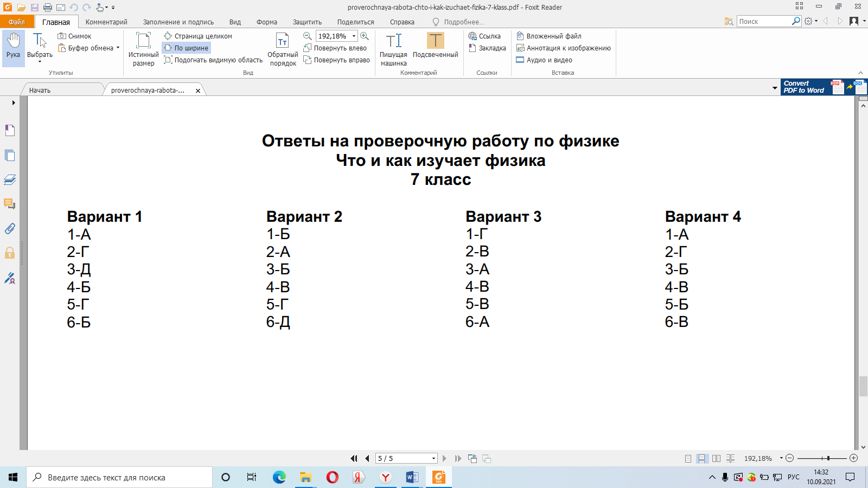Open the document tab list dropdown arrow

(x=775, y=88)
